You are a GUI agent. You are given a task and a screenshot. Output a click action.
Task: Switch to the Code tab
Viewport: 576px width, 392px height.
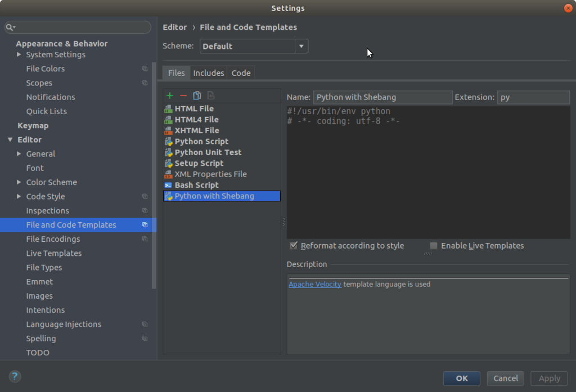[x=241, y=73]
